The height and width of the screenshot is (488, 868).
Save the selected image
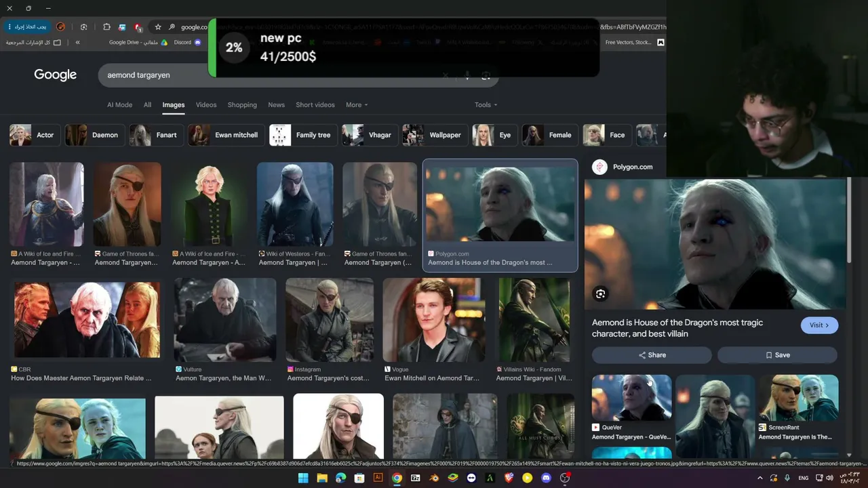(777, 355)
